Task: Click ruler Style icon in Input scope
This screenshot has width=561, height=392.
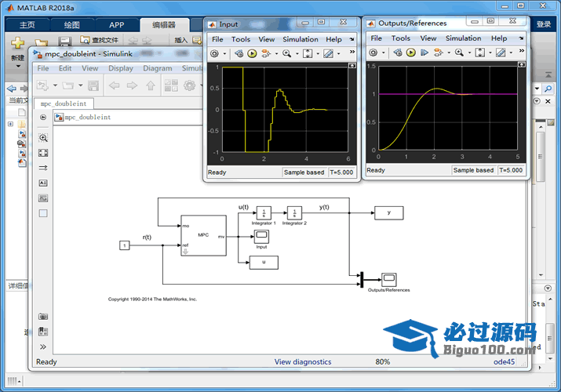Action: (328, 53)
